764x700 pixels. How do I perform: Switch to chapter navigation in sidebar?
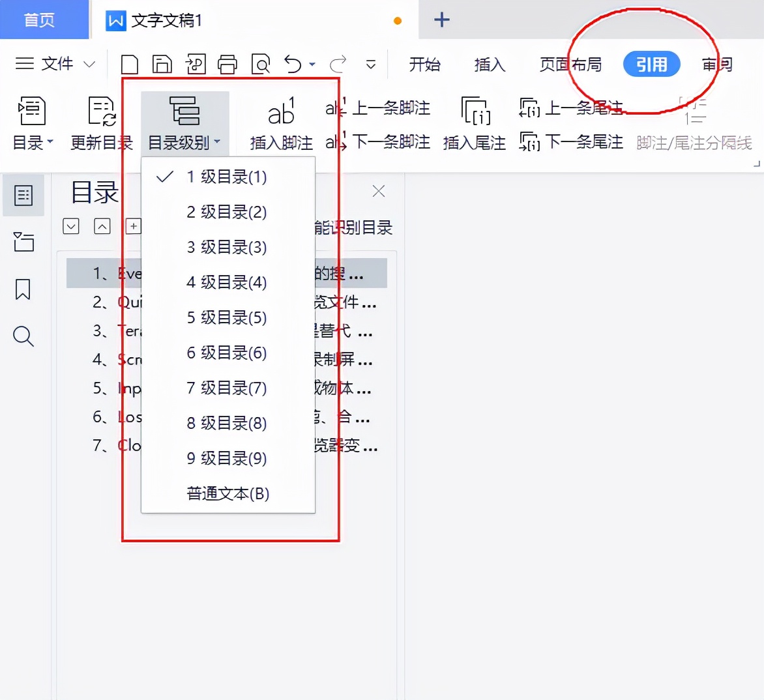(x=23, y=242)
